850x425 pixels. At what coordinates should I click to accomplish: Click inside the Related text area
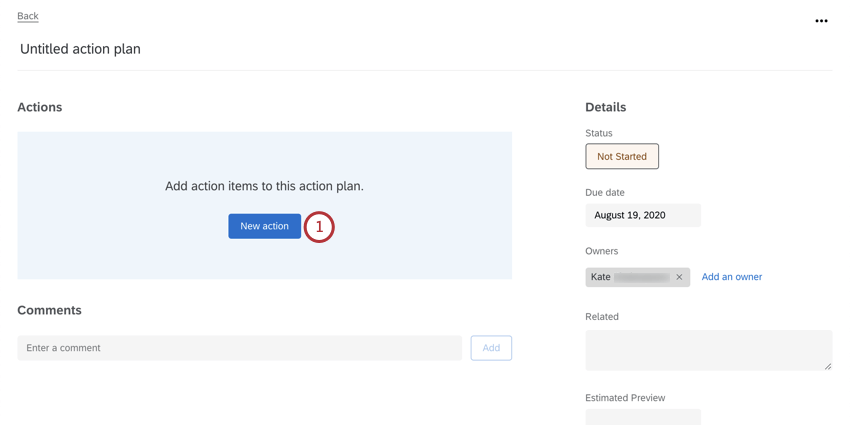tap(708, 350)
